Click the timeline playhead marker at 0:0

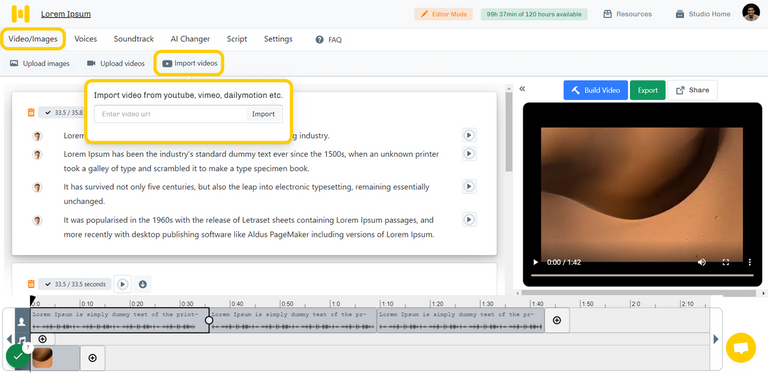(32, 299)
